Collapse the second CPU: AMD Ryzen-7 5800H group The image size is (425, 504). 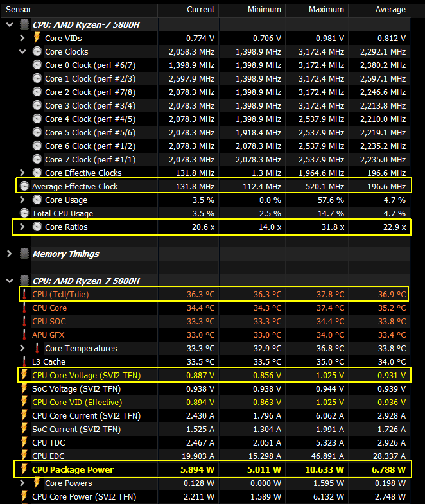tap(10, 281)
